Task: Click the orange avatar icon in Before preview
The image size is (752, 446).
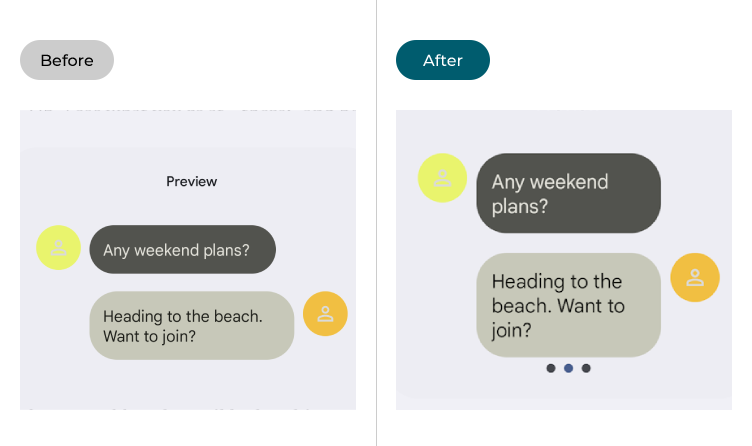Action: click(x=325, y=314)
